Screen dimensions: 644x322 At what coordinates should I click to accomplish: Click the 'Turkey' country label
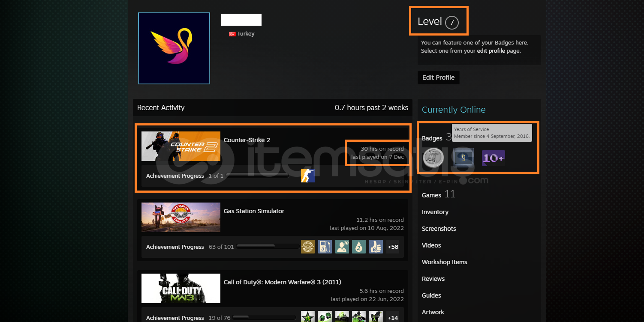pyautogui.click(x=246, y=34)
